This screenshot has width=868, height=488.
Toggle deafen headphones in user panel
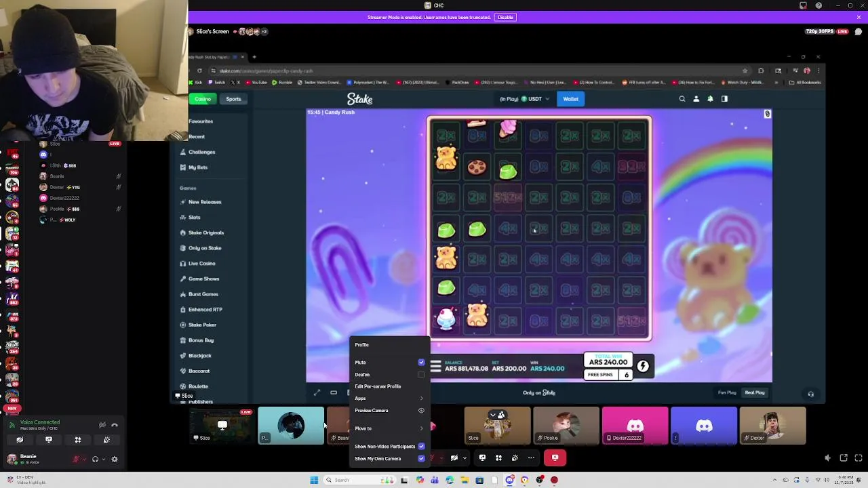pyautogui.click(x=95, y=459)
